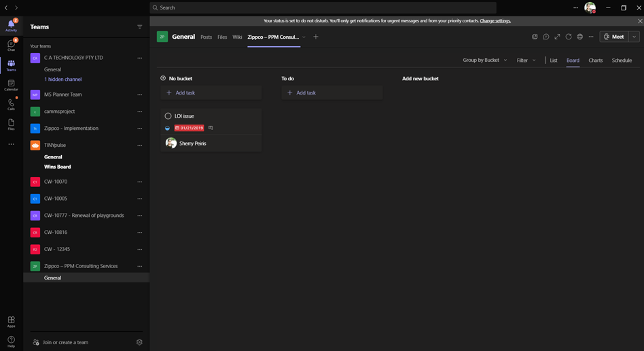Click the ZP team avatar in header
Image resolution: width=644 pixels, height=351 pixels.
162,37
